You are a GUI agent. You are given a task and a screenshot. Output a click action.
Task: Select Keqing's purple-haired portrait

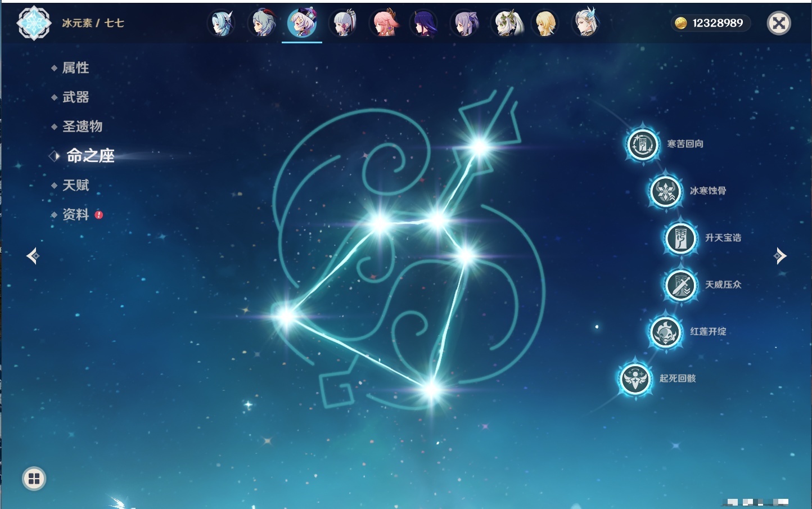465,24
